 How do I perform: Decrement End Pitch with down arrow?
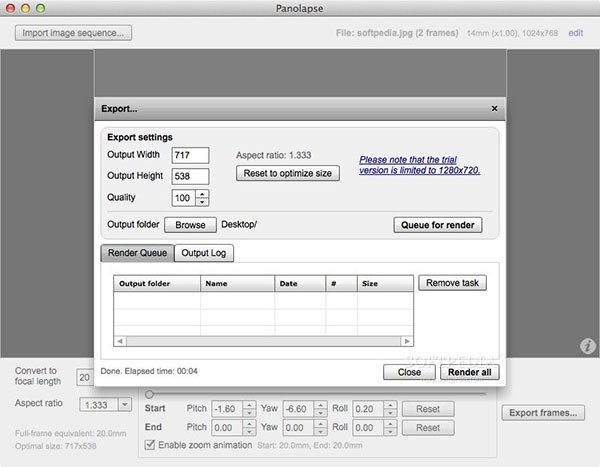[249, 432]
